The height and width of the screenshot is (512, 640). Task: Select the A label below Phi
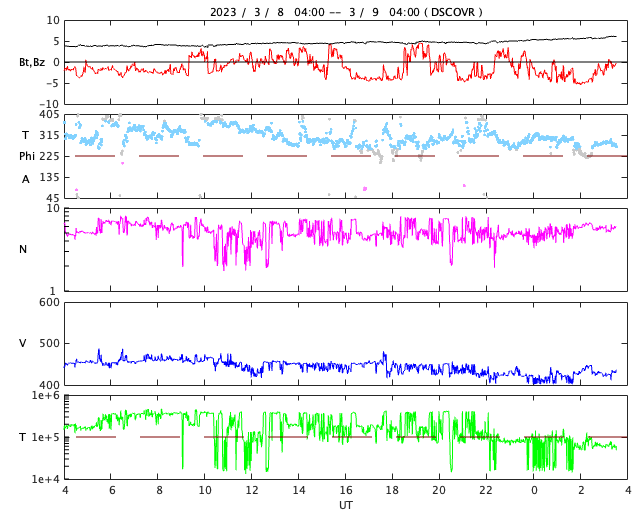(x=26, y=179)
